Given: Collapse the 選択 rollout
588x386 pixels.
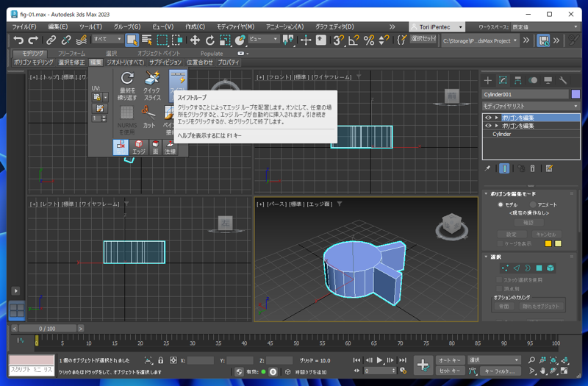Looking at the screenshot, I should pyautogui.click(x=486, y=257).
